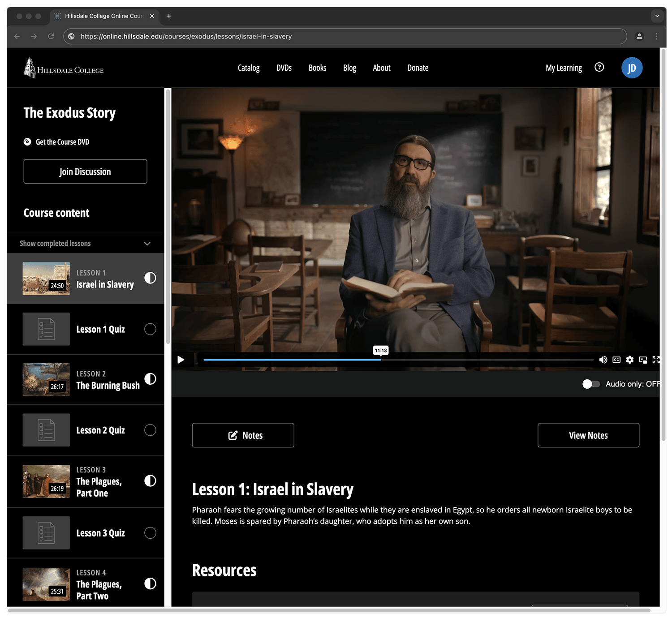Open the video player settings gear
This screenshot has width=672, height=618.
click(630, 360)
